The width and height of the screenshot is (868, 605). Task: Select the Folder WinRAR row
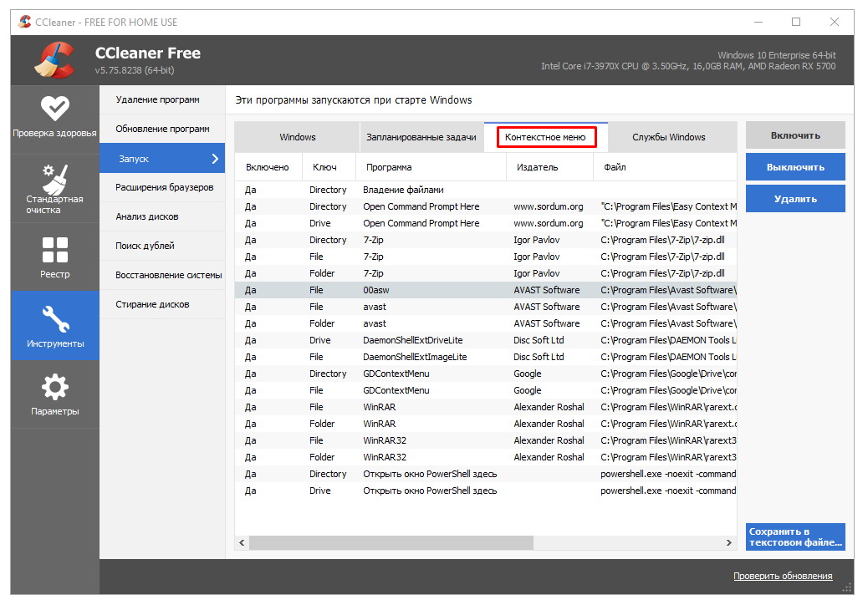pos(486,424)
